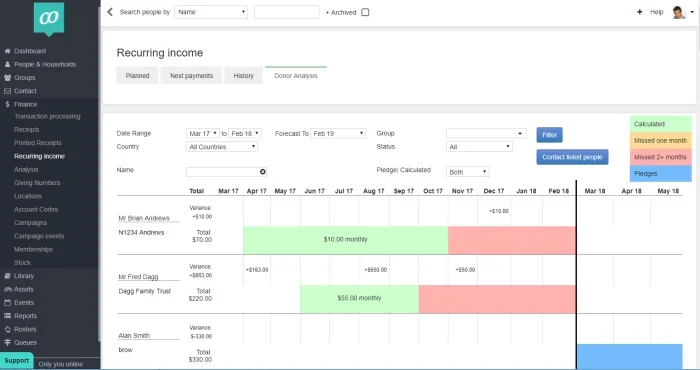Open Receipts in Finance menu
The width and height of the screenshot is (700, 370).
click(27, 130)
